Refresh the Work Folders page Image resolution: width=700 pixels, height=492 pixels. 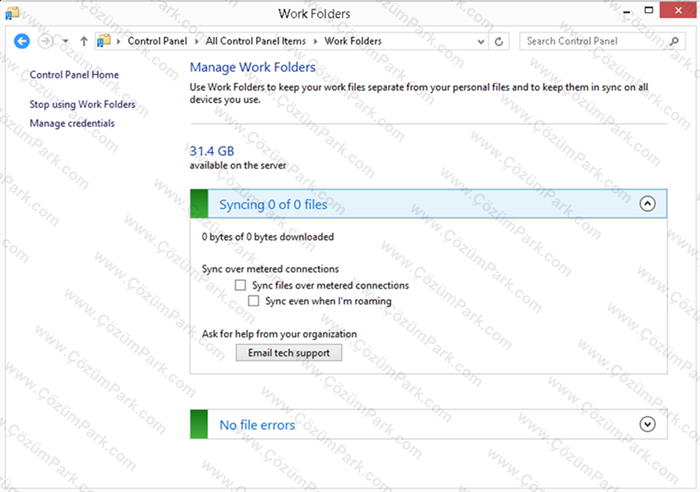coord(499,42)
